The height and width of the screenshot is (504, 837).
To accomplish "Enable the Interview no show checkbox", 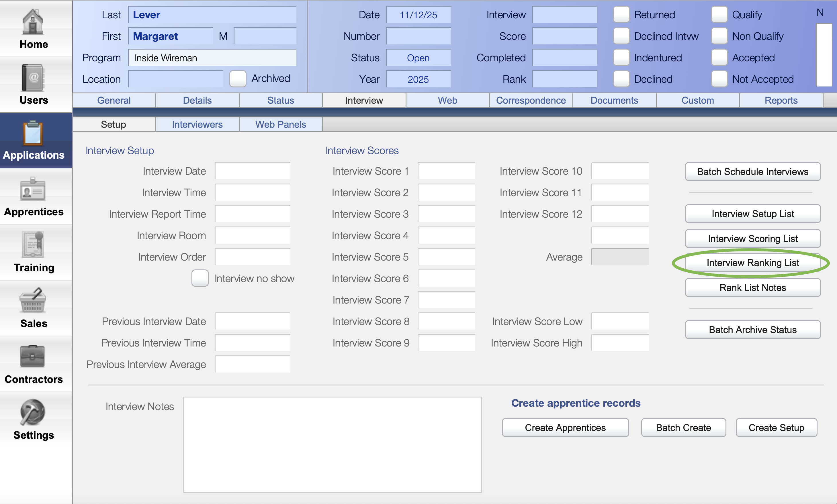I will coord(200,278).
